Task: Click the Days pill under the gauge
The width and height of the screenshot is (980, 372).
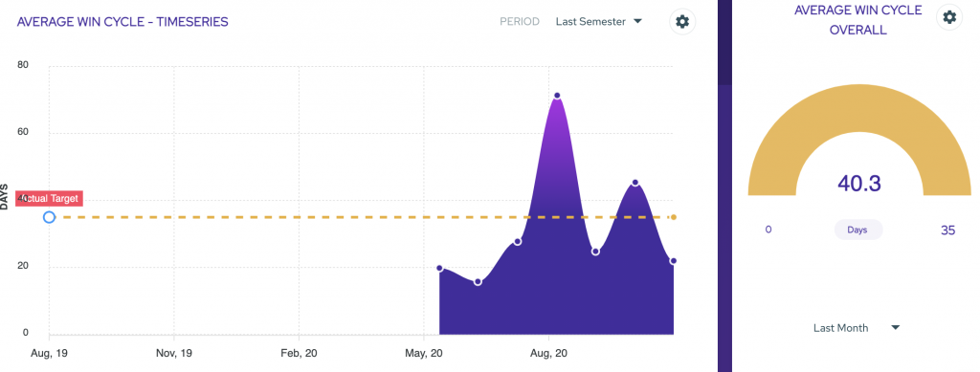Action: [857, 230]
